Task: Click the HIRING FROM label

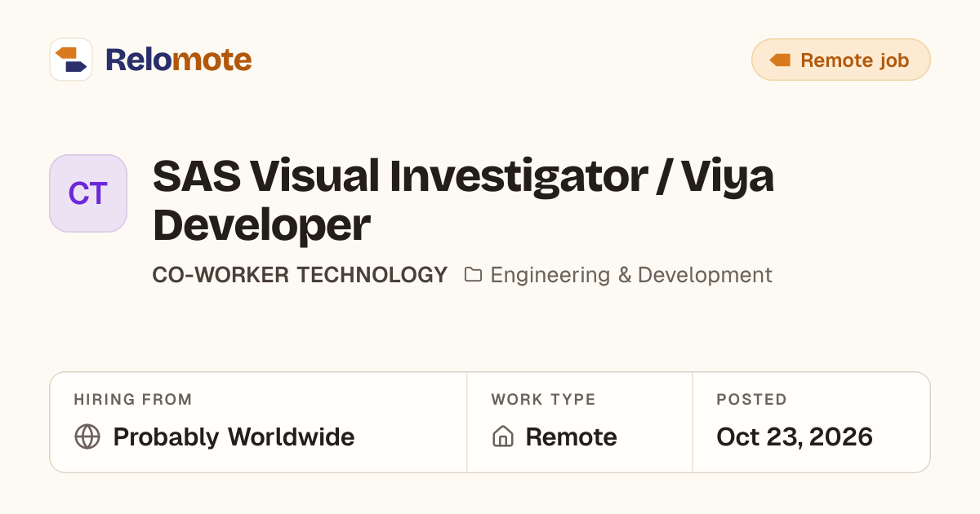Action: (133, 400)
